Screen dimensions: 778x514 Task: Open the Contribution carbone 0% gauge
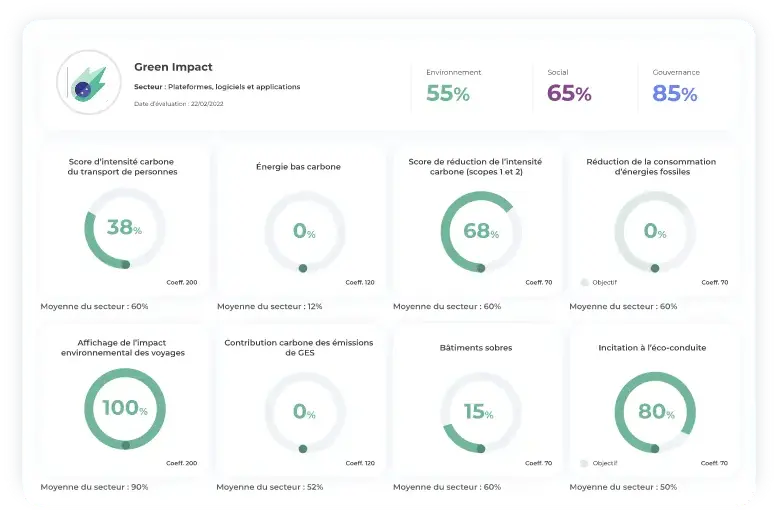303,411
